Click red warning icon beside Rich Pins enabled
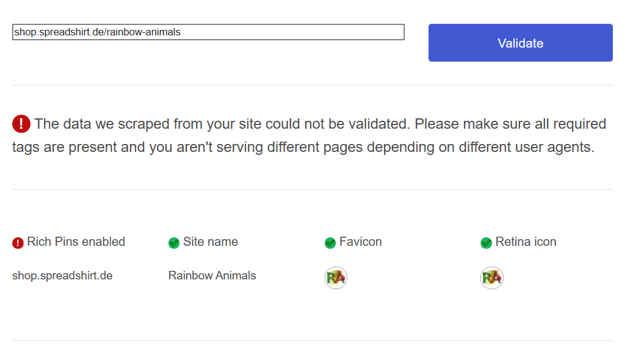The width and height of the screenshot is (644, 352). [x=18, y=243]
